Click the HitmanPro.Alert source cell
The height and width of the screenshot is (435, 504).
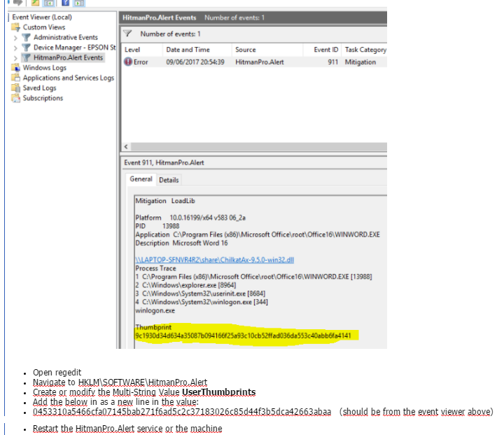(x=260, y=62)
